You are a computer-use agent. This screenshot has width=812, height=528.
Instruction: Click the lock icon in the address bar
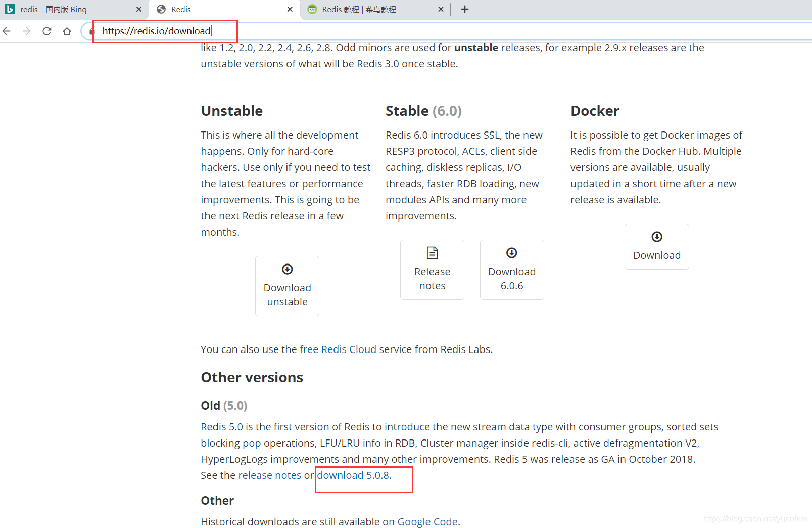92,31
